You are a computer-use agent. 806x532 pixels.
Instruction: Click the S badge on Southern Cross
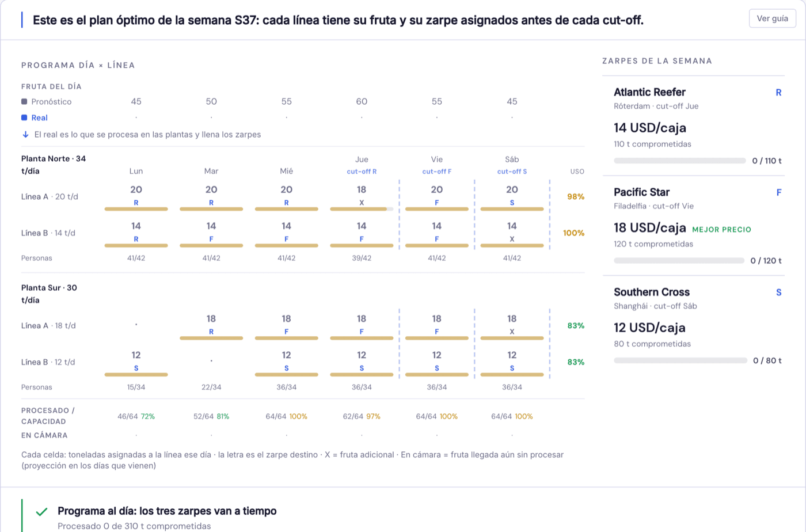pyautogui.click(x=778, y=292)
